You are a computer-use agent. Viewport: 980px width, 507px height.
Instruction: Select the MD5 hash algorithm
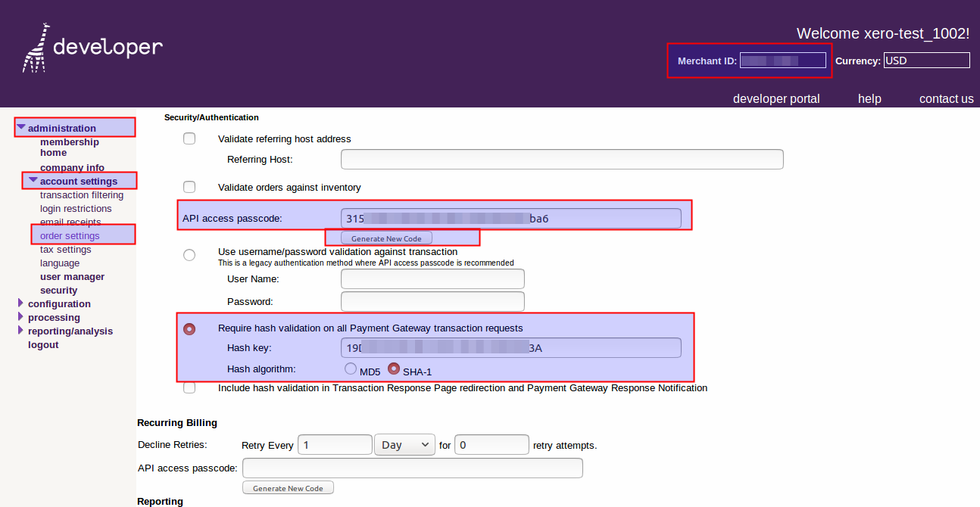(351, 369)
